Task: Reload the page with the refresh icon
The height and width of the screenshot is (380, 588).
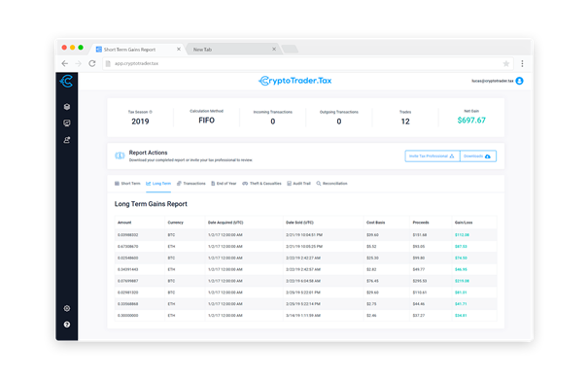Action: pyautogui.click(x=92, y=63)
